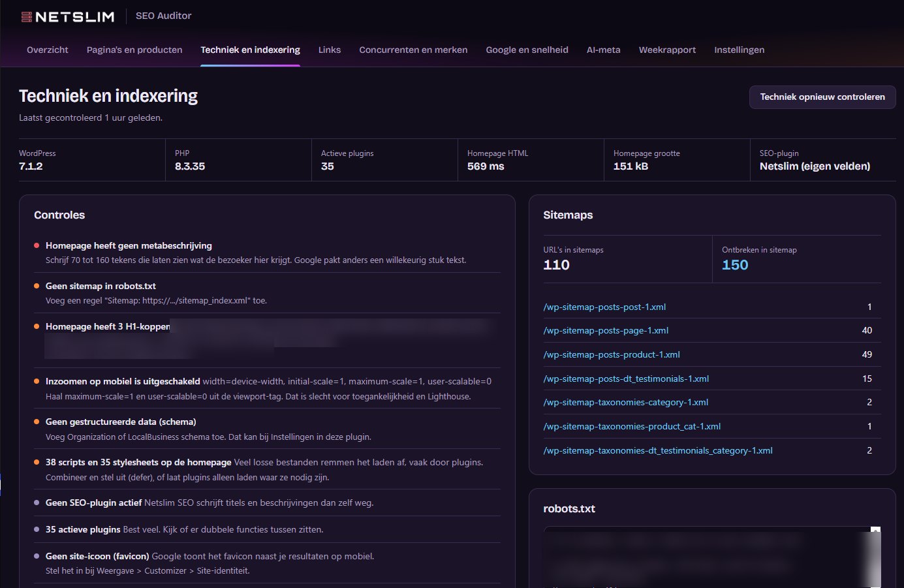The width and height of the screenshot is (904, 588).
Task: Open /wp-sitemap-posts-post-1.xml link
Action: click(x=604, y=307)
